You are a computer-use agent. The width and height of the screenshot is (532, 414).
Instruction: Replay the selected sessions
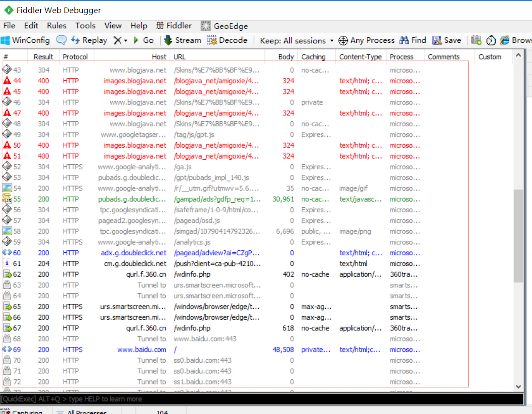click(89, 40)
